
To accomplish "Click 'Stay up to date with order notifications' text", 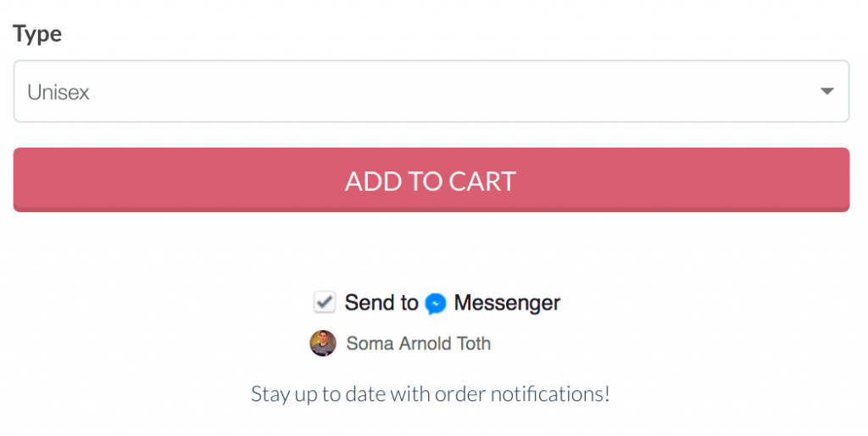I will pyautogui.click(x=430, y=394).
